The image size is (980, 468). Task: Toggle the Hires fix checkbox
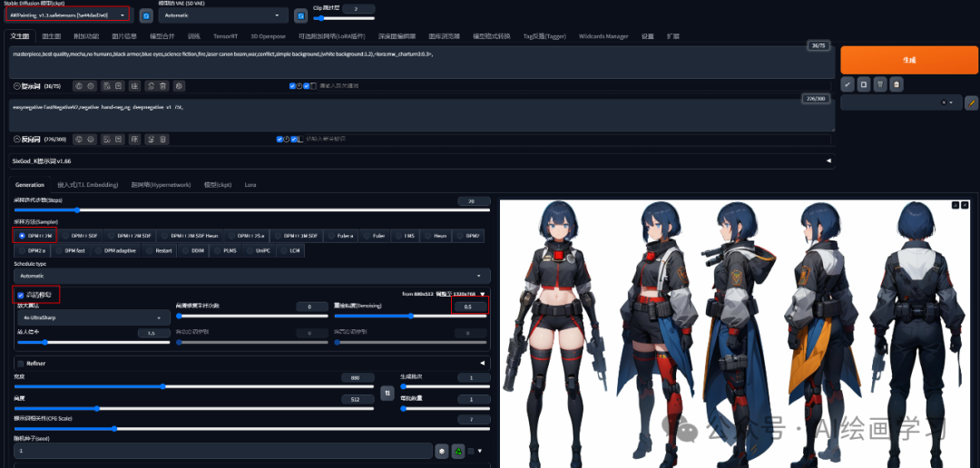point(21,294)
